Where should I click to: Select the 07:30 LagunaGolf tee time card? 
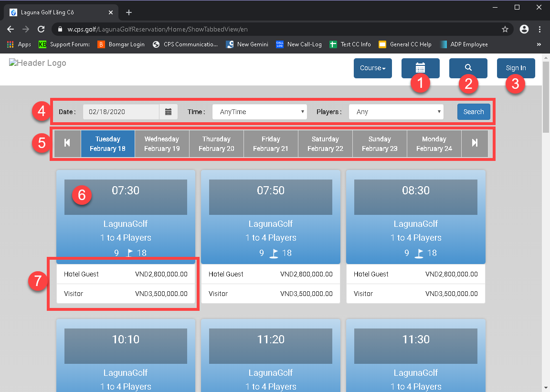pyautogui.click(x=126, y=217)
